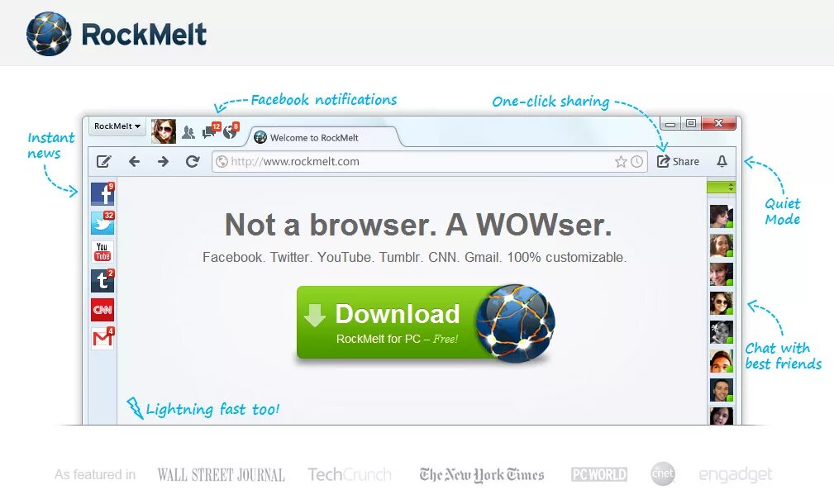Bookmark page with the star icon
The image size is (834, 504).
click(621, 162)
